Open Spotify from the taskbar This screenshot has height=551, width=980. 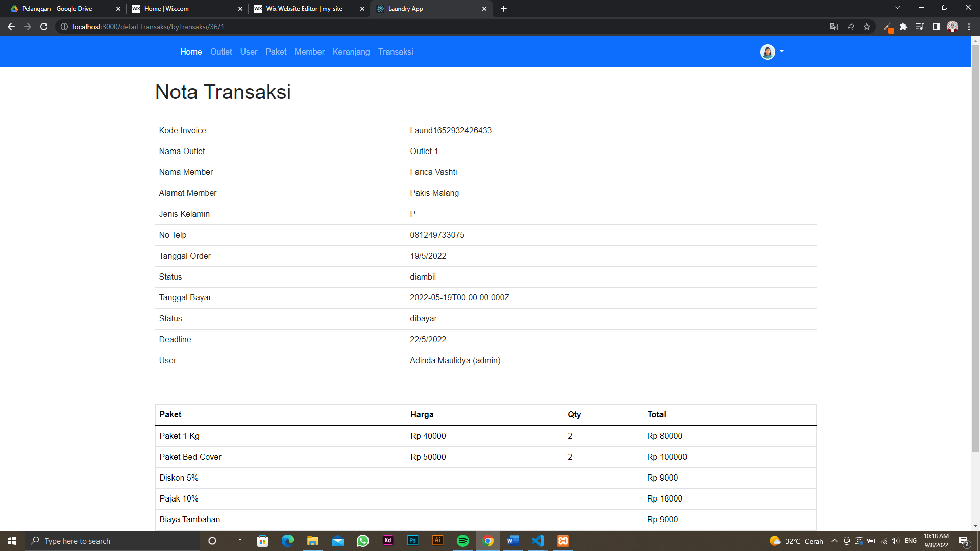click(463, 541)
